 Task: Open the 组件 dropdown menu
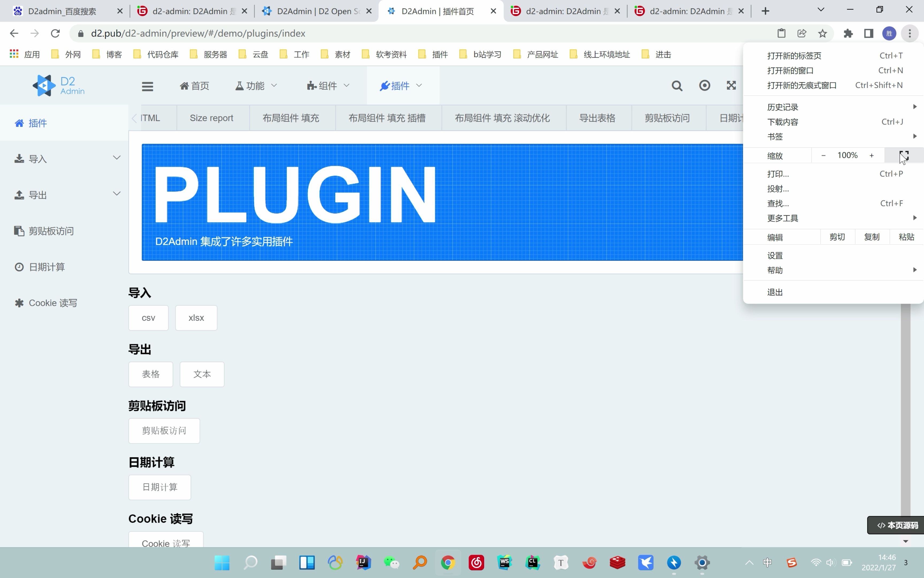point(328,86)
